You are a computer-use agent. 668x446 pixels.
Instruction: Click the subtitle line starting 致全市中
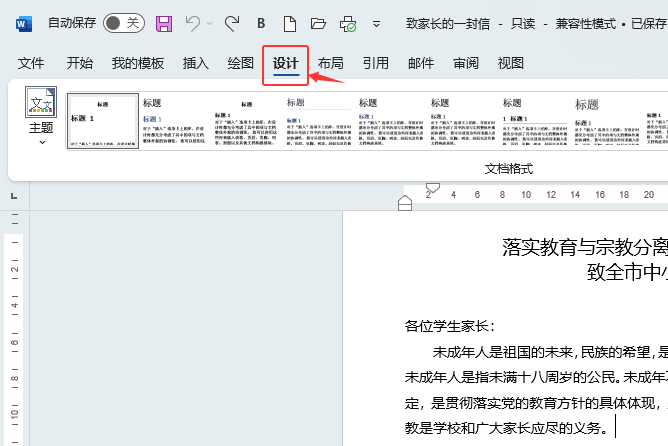[x=627, y=272]
